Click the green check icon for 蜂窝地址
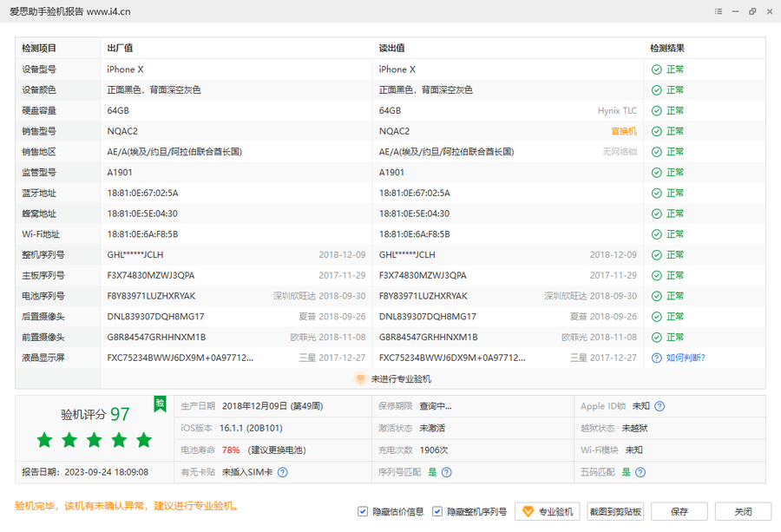 coord(657,213)
